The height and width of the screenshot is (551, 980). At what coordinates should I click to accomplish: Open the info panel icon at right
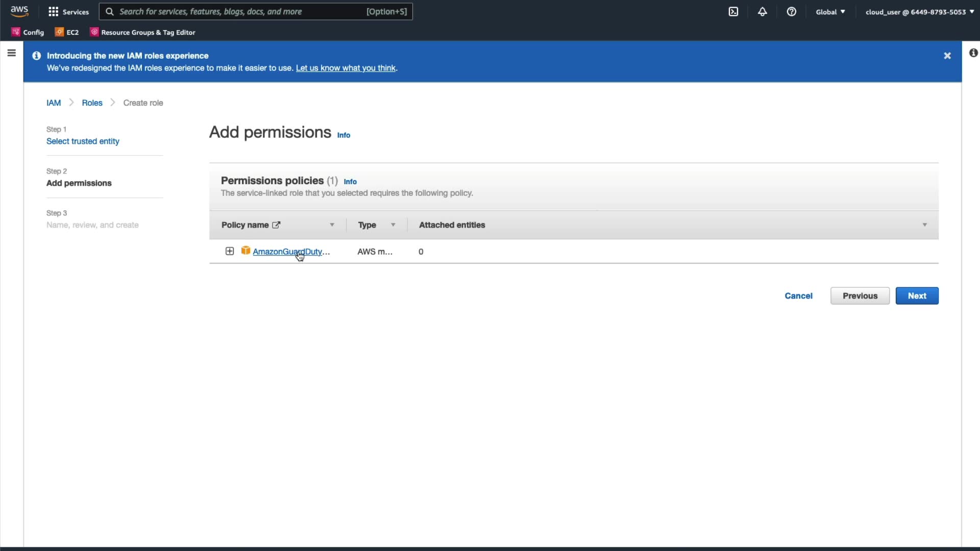[x=973, y=53]
